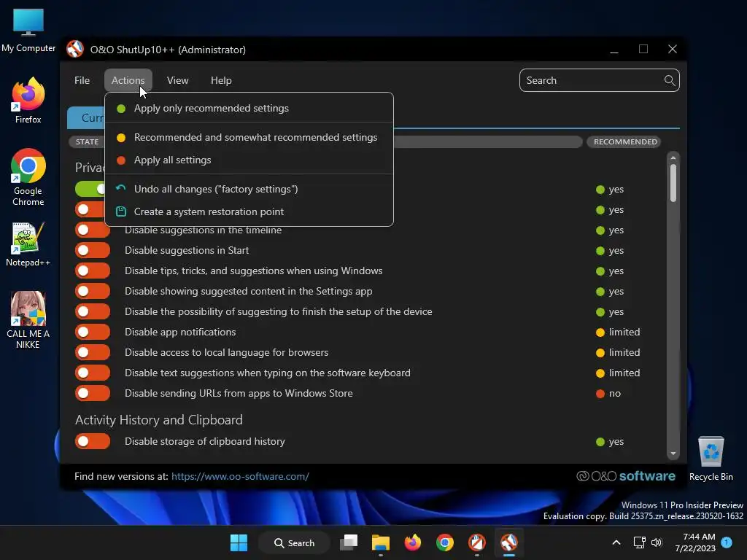This screenshot has width=747, height=560.
Task: Select the Google Chrome desktop shortcut
Action: [28, 177]
